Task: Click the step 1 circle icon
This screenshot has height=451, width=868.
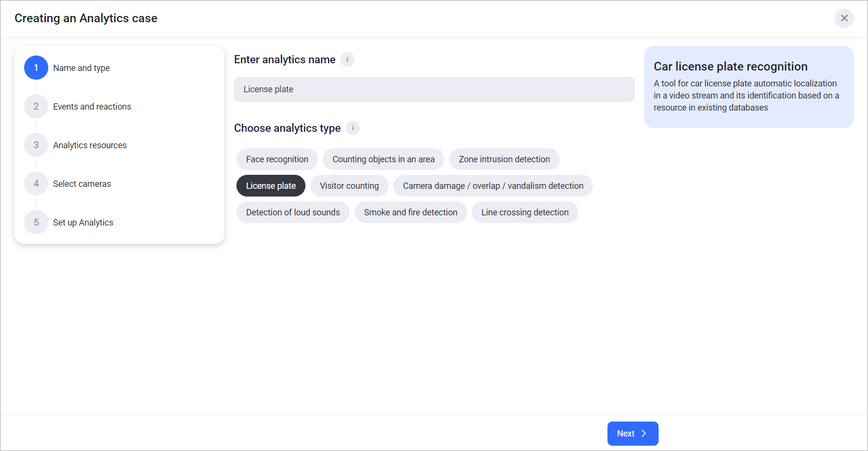Action: point(36,68)
